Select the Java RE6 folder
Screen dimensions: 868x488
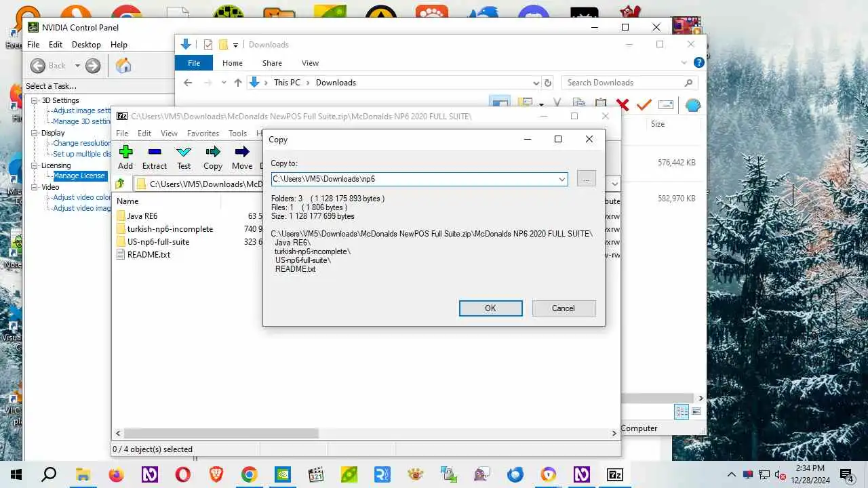tap(142, 216)
